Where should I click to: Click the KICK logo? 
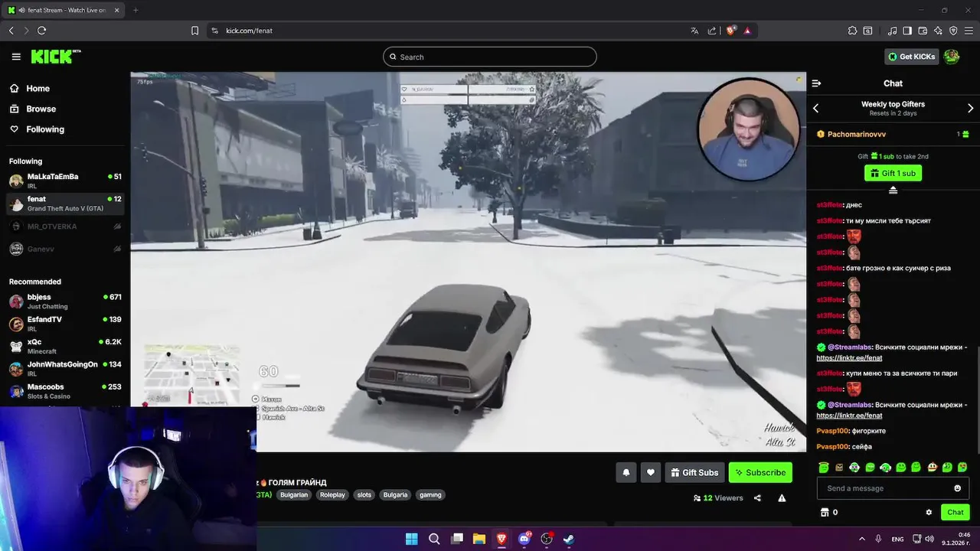pyautogui.click(x=55, y=57)
